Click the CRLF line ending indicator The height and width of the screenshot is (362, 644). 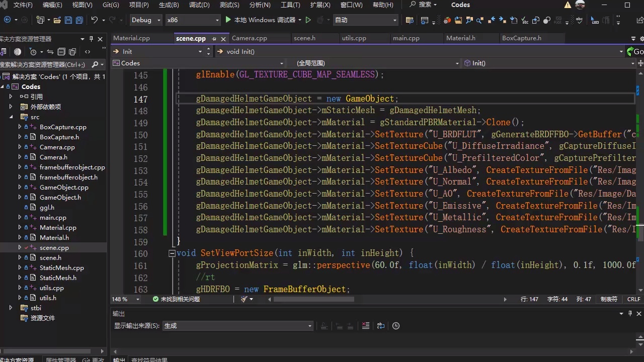(x=633, y=299)
